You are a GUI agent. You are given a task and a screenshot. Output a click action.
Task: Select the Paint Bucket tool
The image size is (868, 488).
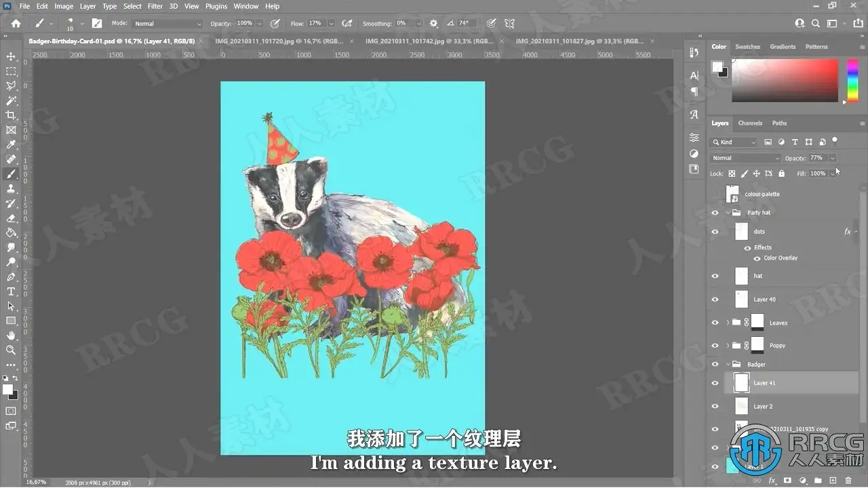11,233
